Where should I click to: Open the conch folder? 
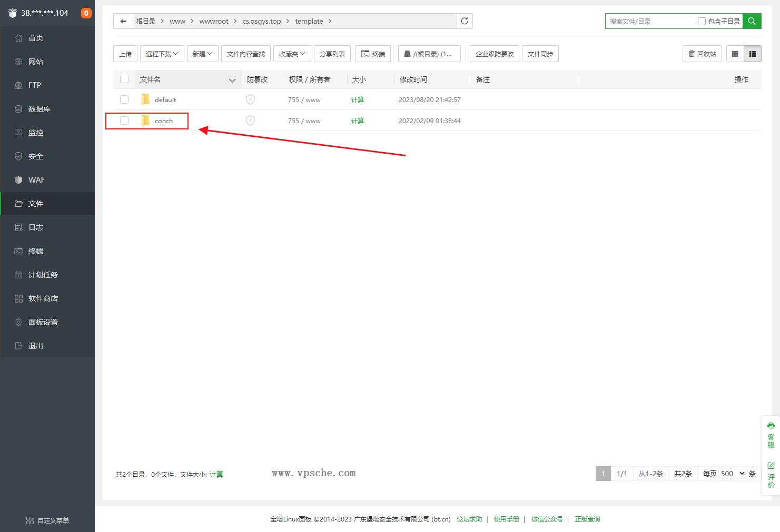tap(164, 121)
